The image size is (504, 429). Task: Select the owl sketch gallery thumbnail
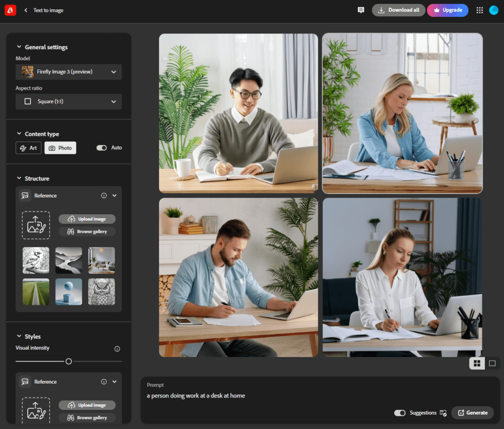click(x=101, y=291)
